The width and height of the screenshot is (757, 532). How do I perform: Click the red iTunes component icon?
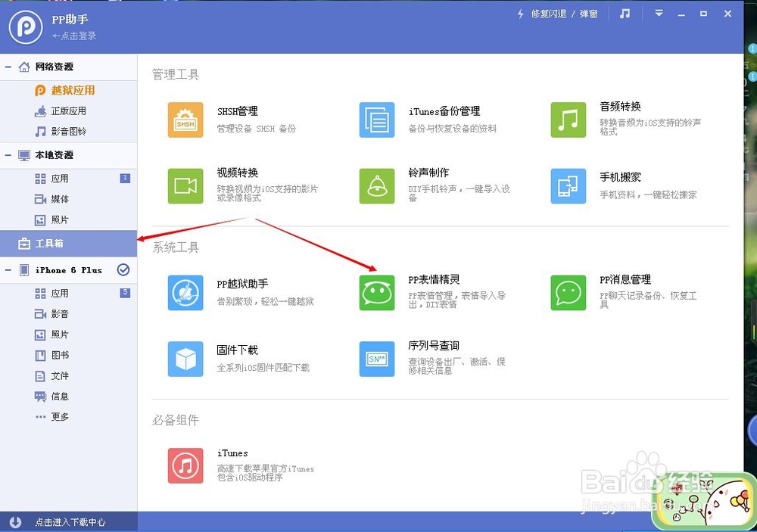(x=185, y=465)
